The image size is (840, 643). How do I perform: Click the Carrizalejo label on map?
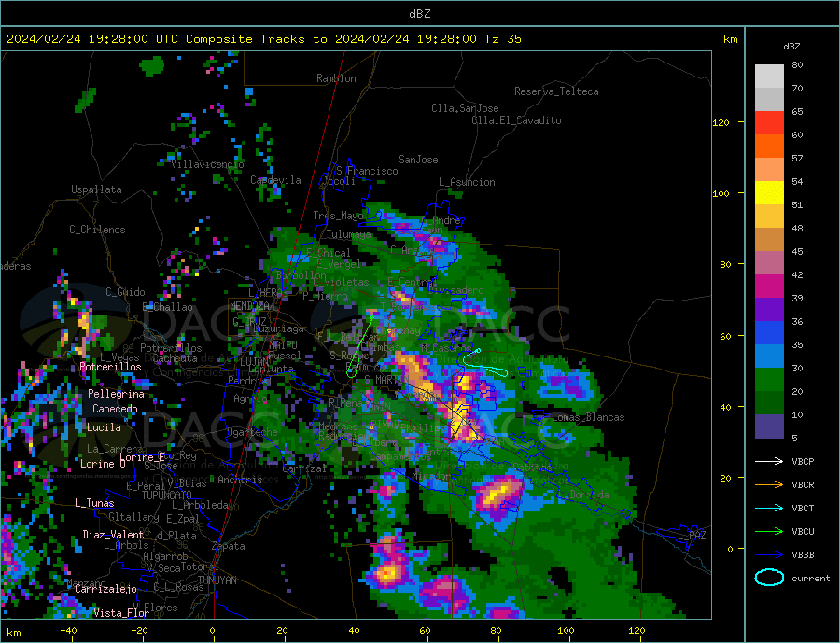105,590
